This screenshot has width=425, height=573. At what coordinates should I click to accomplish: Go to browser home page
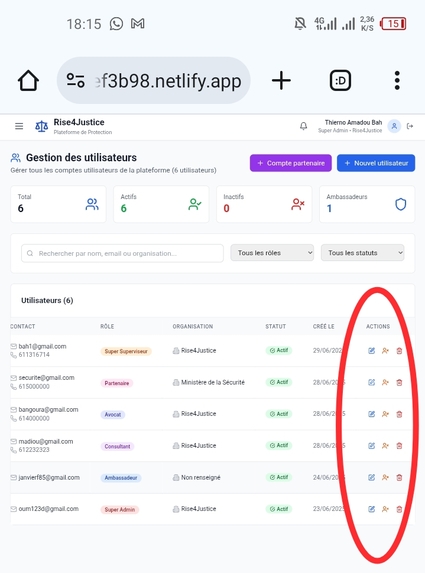pos(29,80)
